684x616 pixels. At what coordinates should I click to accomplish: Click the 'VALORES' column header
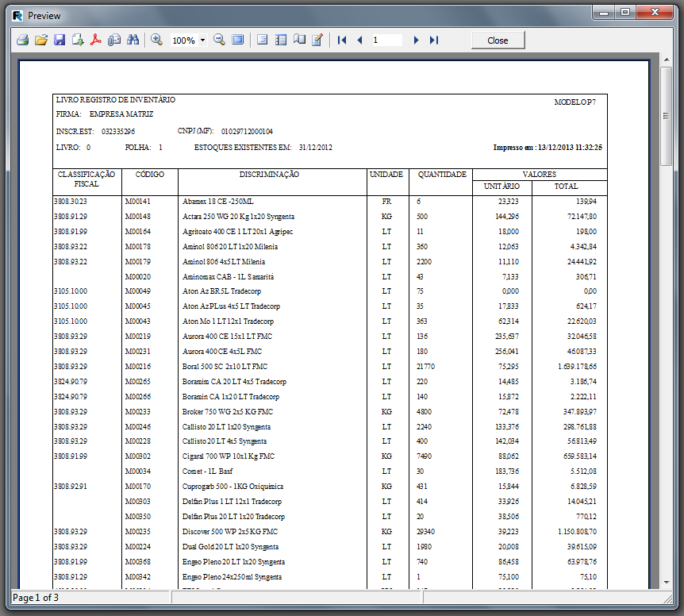point(539,174)
